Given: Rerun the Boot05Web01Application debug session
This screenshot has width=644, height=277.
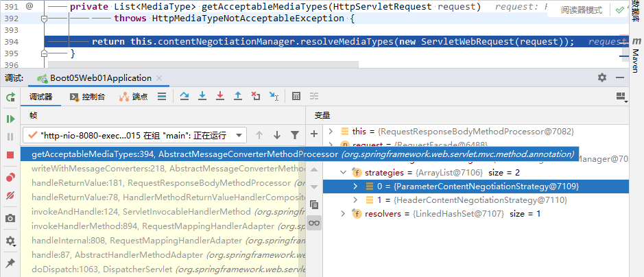Looking at the screenshot, I should [x=10, y=97].
